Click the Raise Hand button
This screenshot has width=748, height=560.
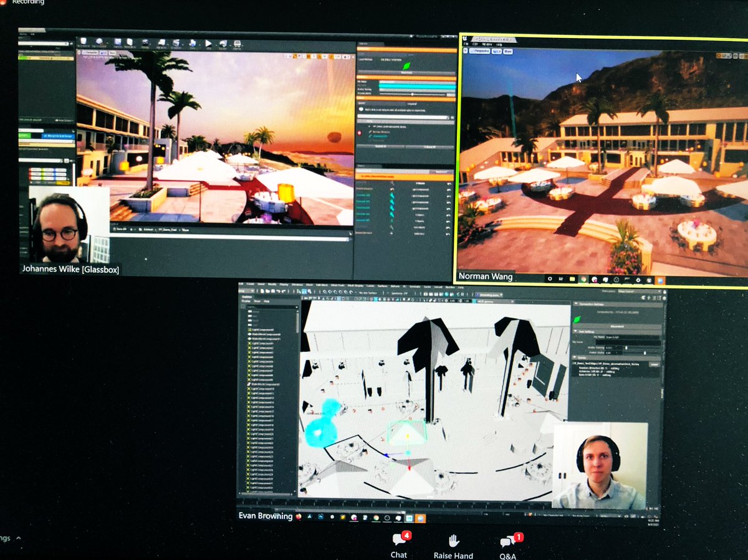(x=453, y=546)
